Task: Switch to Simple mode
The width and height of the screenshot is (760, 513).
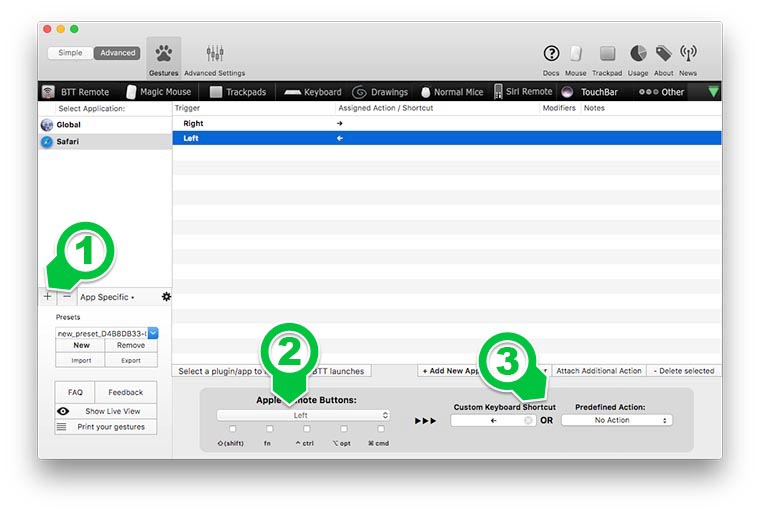Action: coord(70,53)
